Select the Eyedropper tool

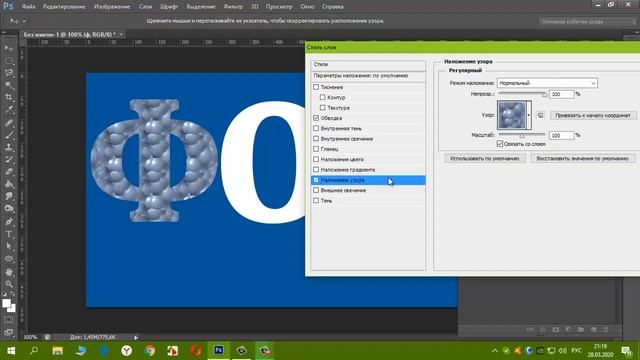[x=9, y=110]
